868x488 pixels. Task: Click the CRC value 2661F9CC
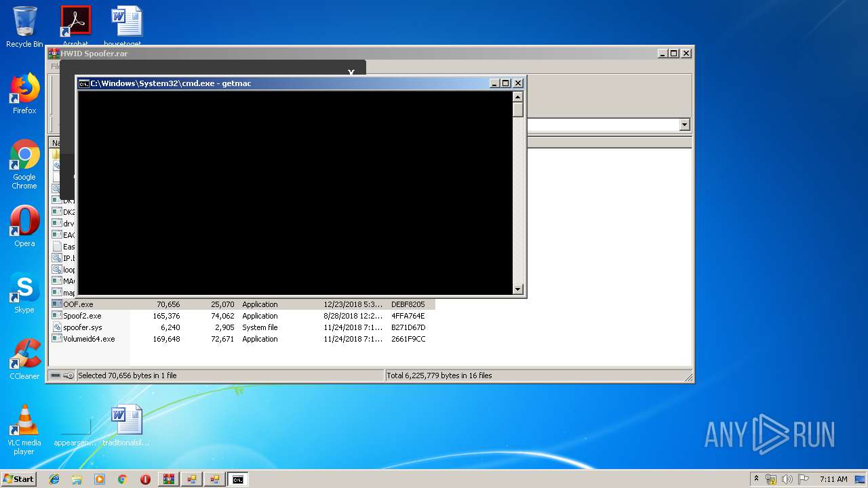(408, 339)
